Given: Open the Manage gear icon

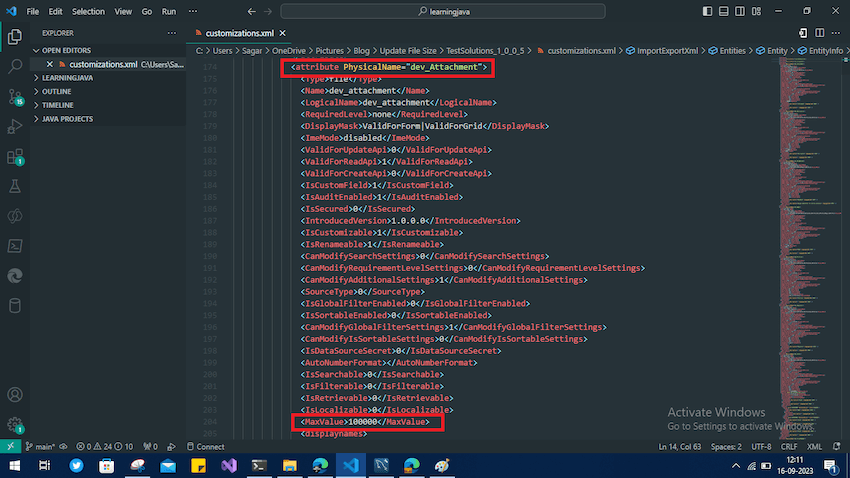Looking at the screenshot, I should pyautogui.click(x=15, y=424).
